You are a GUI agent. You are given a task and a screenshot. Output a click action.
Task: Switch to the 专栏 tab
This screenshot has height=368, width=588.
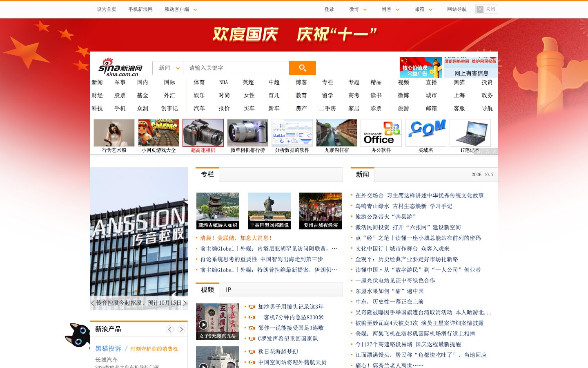pyautogui.click(x=207, y=175)
